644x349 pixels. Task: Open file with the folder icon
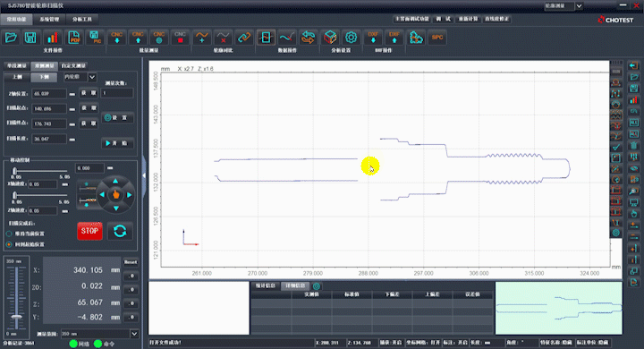[11, 38]
